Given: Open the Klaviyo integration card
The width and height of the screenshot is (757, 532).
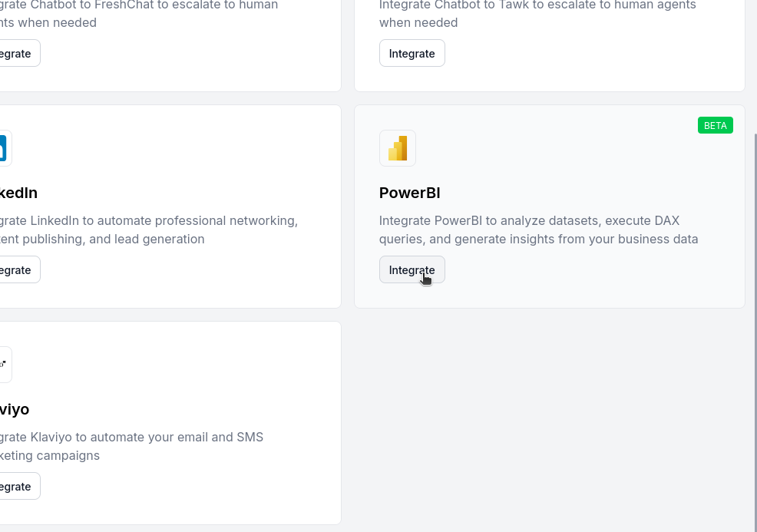Looking at the screenshot, I should [x=169, y=422].
